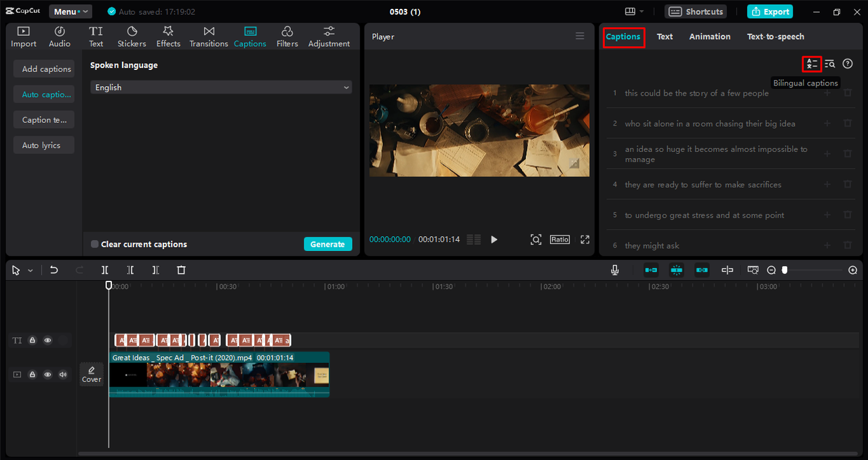Delete the selected clip with the trash icon

pyautogui.click(x=181, y=270)
